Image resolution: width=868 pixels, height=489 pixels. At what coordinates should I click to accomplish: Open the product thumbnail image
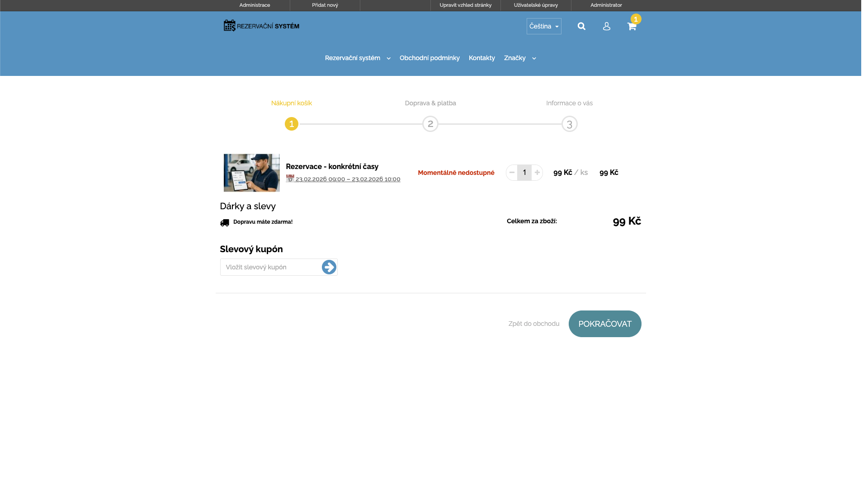[x=251, y=173]
